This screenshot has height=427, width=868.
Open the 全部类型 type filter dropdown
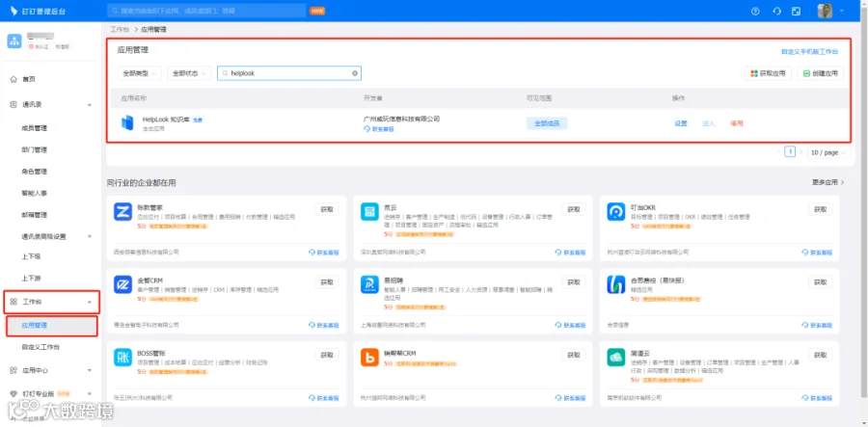pyautogui.click(x=139, y=73)
